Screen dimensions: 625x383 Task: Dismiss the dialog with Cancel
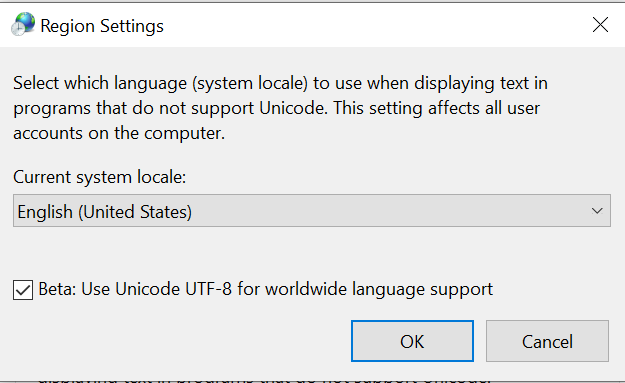[547, 341]
